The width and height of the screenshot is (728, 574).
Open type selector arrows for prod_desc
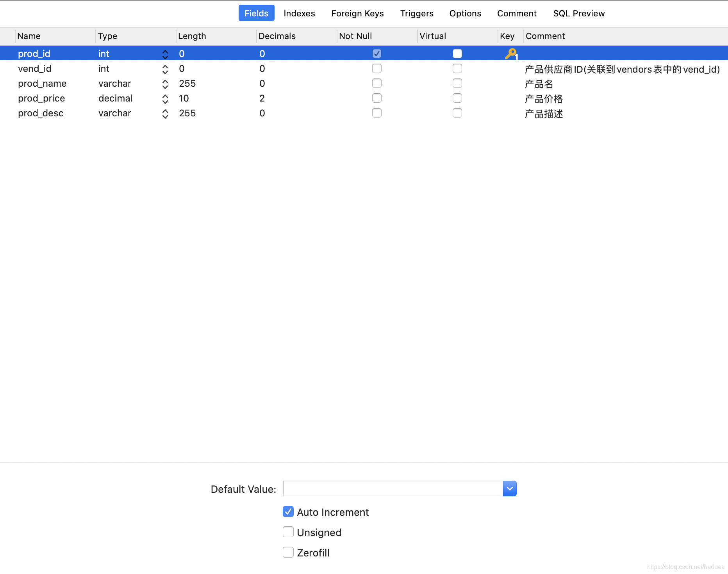point(165,114)
